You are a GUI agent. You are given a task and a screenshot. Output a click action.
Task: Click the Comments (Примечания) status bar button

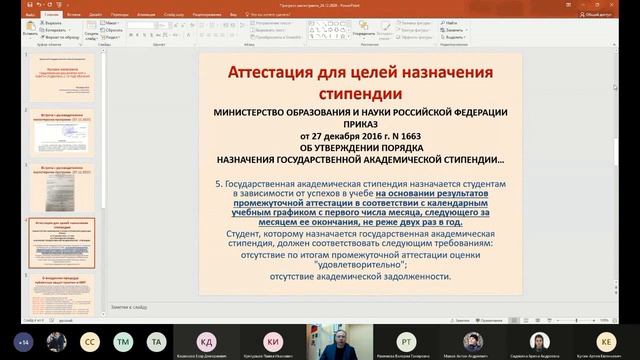489,320
